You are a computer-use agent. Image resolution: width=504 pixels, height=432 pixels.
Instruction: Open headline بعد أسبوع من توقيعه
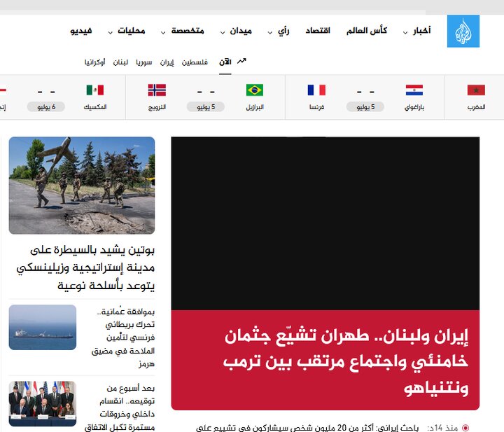(x=120, y=407)
